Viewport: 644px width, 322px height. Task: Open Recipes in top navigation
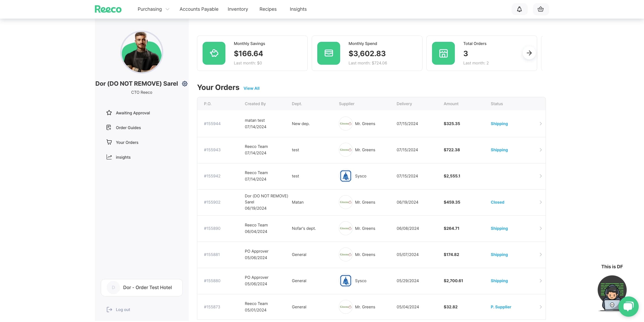point(268,9)
